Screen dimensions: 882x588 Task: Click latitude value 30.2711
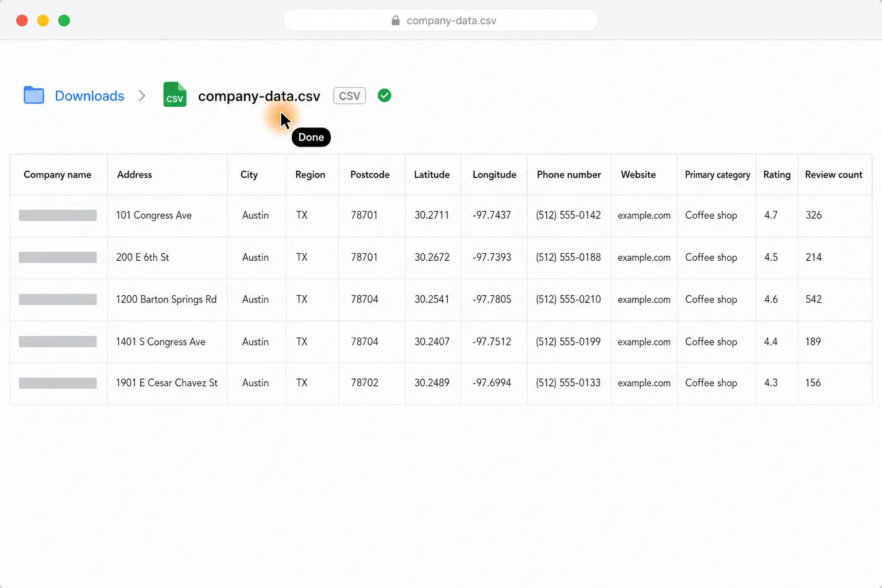click(x=432, y=215)
